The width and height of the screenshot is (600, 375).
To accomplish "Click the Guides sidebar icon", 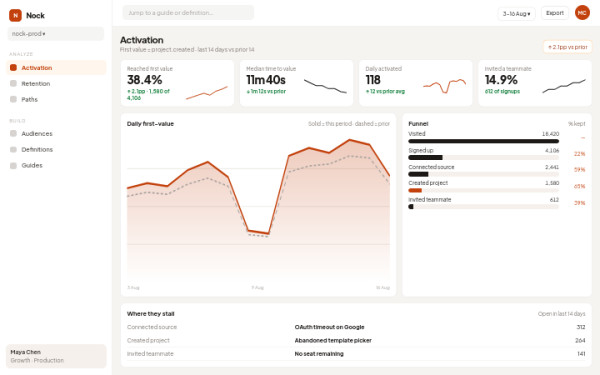I will pos(13,165).
